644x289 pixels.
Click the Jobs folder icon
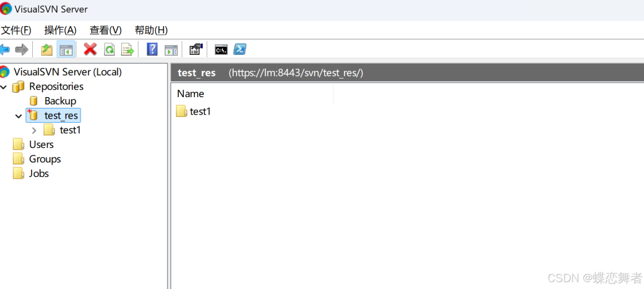(18, 173)
